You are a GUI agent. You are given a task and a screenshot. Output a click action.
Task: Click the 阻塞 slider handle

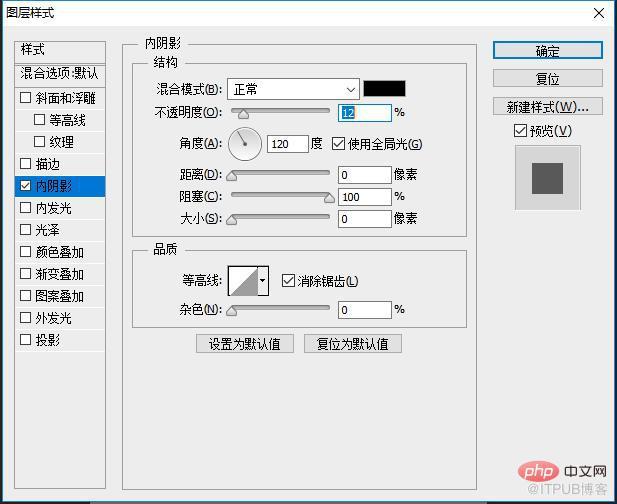pos(329,198)
